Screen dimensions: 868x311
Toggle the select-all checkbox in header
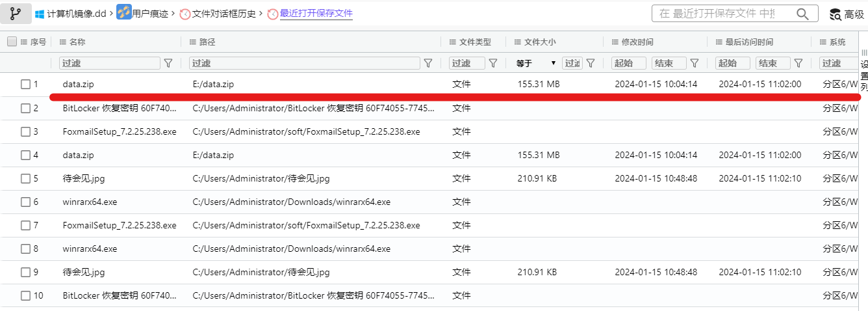coord(12,42)
